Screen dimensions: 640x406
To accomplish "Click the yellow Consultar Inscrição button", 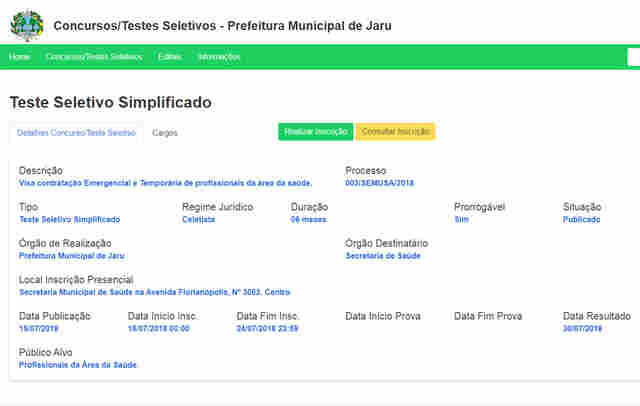I will pos(396,131).
